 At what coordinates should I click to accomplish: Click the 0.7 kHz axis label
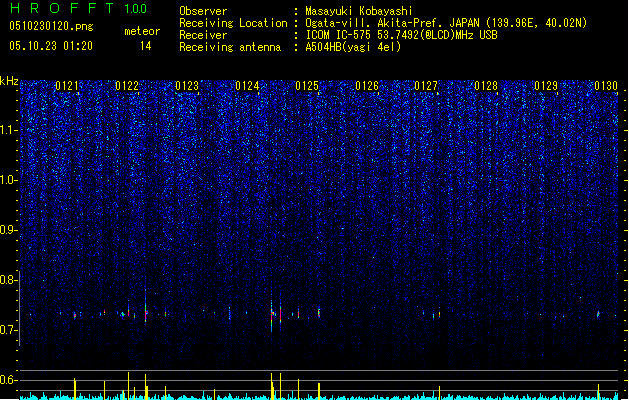8,330
